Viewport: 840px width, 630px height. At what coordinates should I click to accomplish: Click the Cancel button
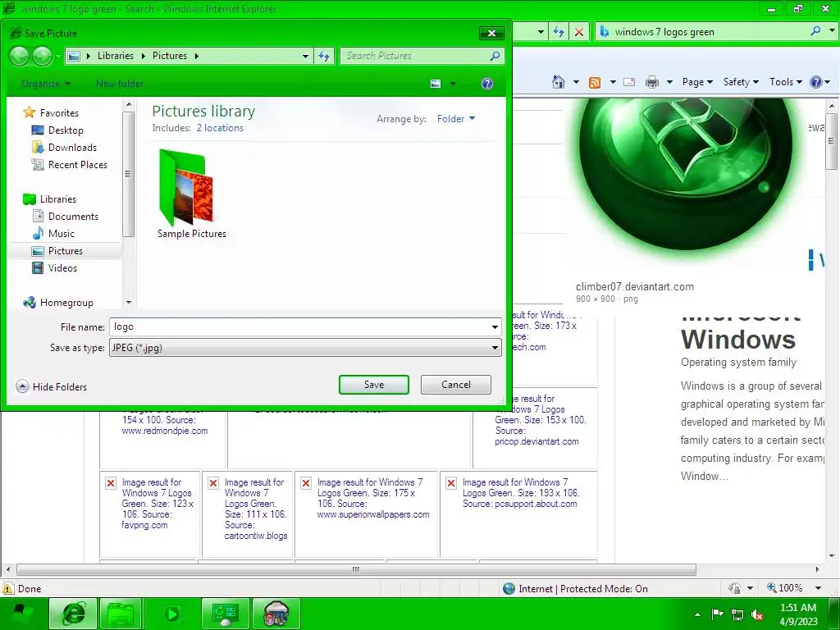click(456, 385)
